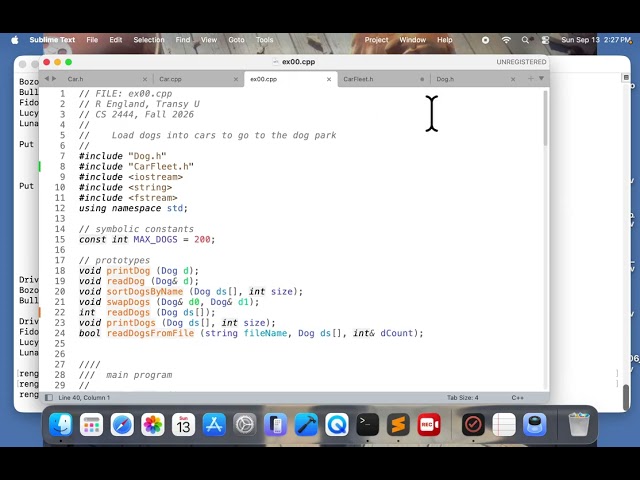Open Launchpad from the Dock
This screenshot has width=640, height=480.
pos(91,425)
